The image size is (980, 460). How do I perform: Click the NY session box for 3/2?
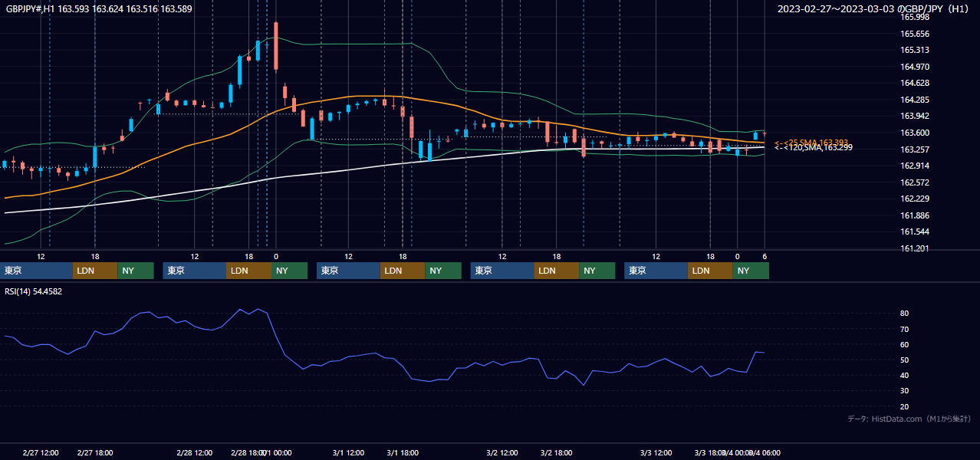pos(597,271)
